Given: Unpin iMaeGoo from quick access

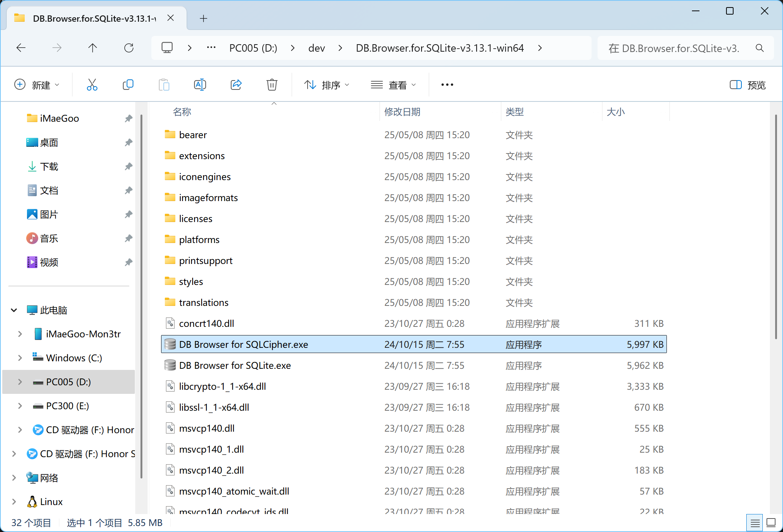Looking at the screenshot, I should pyautogui.click(x=129, y=118).
